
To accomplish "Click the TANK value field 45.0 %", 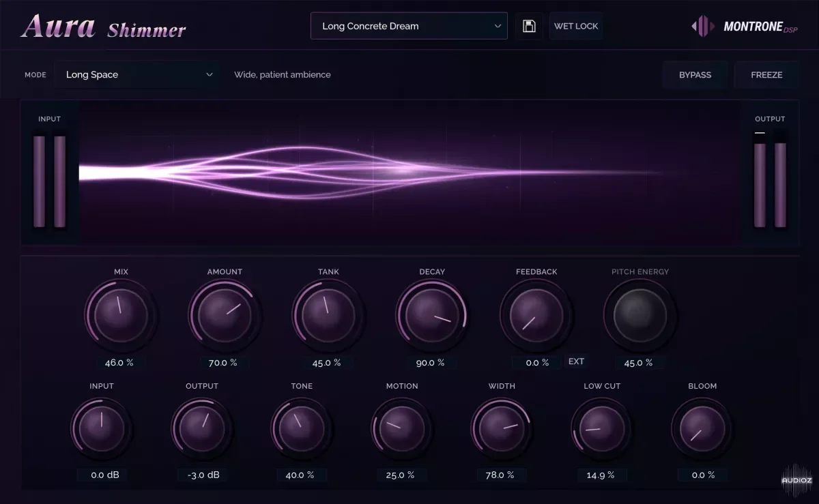I will tap(328, 363).
